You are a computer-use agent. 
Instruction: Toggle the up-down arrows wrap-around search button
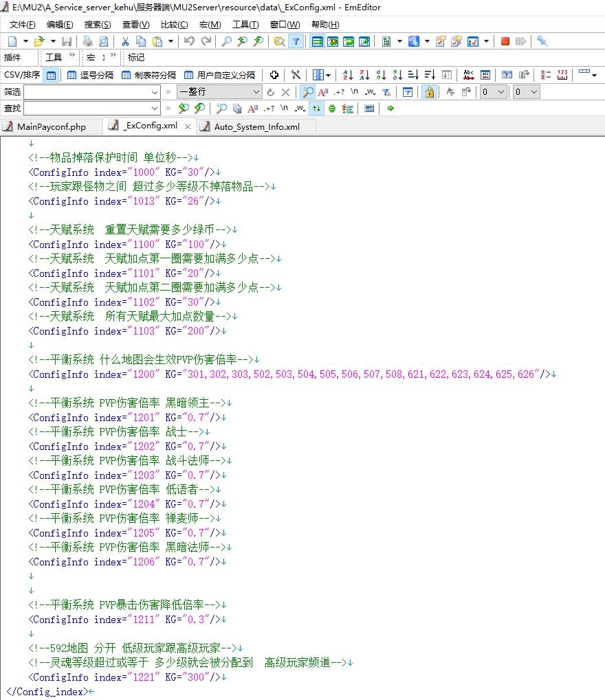tap(316, 109)
